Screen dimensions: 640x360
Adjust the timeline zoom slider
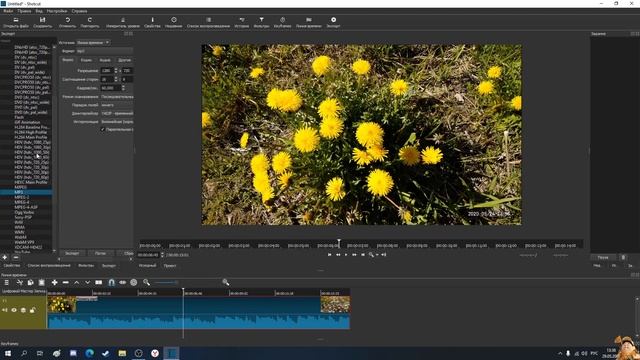coord(166,282)
